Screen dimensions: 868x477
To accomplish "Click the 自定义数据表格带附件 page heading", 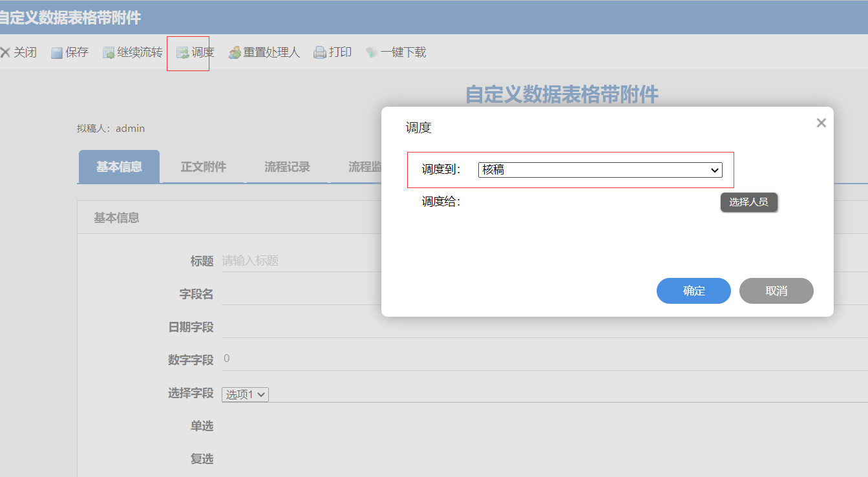I will [x=562, y=94].
